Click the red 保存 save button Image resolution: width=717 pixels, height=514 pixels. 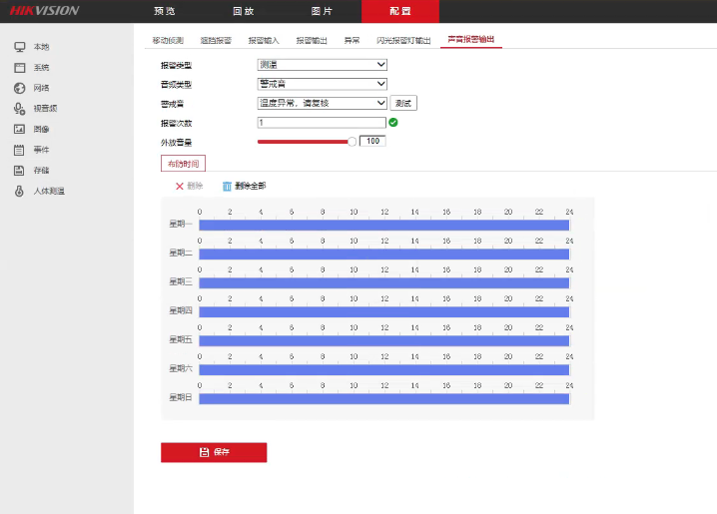pos(214,452)
